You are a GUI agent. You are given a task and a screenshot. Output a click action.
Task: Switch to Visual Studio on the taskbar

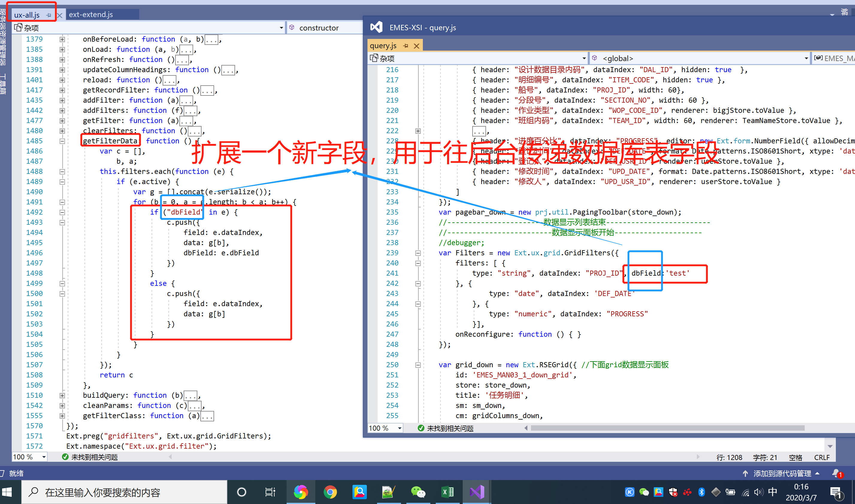pyautogui.click(x=477, y=492)
